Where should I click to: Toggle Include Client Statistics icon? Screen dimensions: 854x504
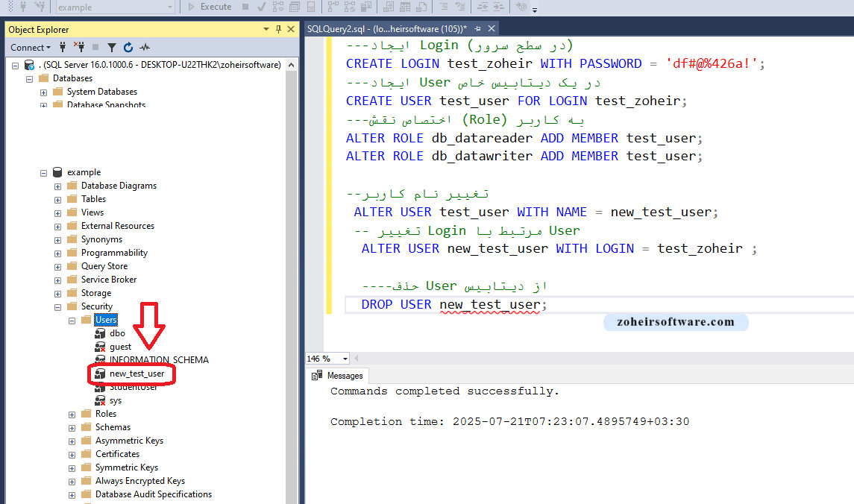click(x=366, y=7)
